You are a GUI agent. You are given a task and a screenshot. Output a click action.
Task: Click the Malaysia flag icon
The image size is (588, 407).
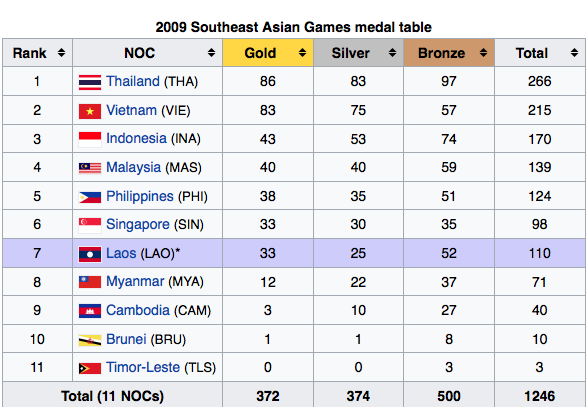tap(90, 168)
